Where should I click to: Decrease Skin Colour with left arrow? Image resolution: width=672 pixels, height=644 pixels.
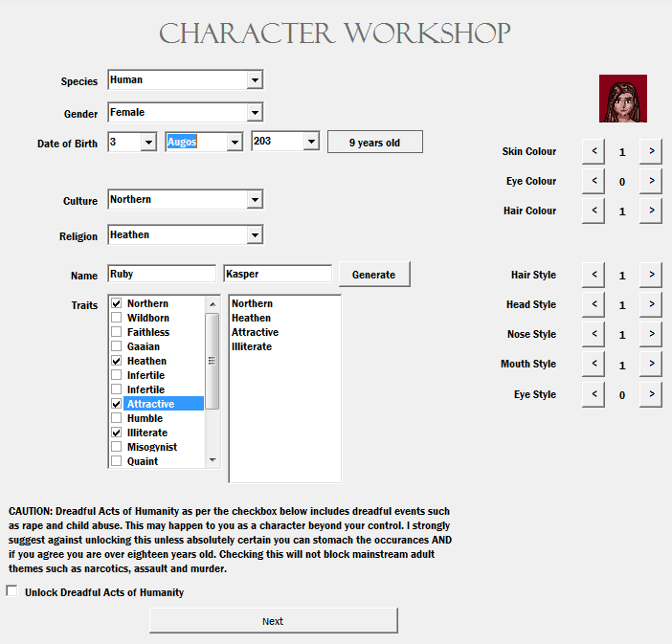click(594, 151)
